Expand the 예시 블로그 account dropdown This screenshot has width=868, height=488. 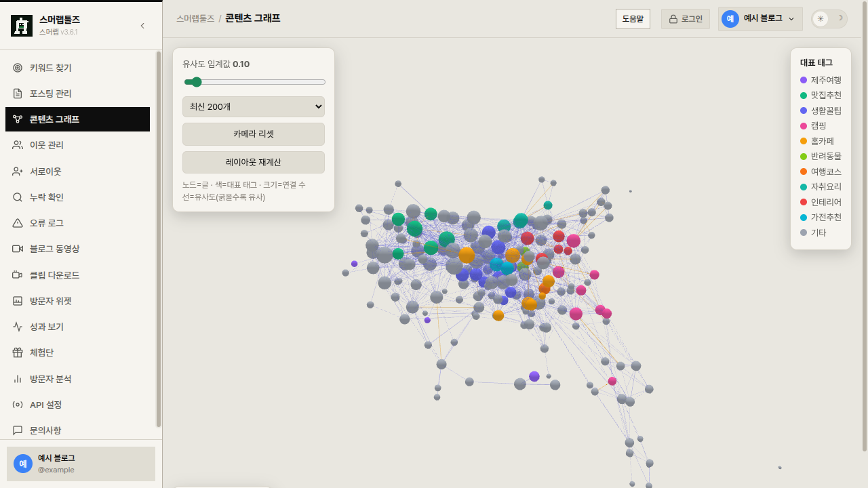click(760, 18)
